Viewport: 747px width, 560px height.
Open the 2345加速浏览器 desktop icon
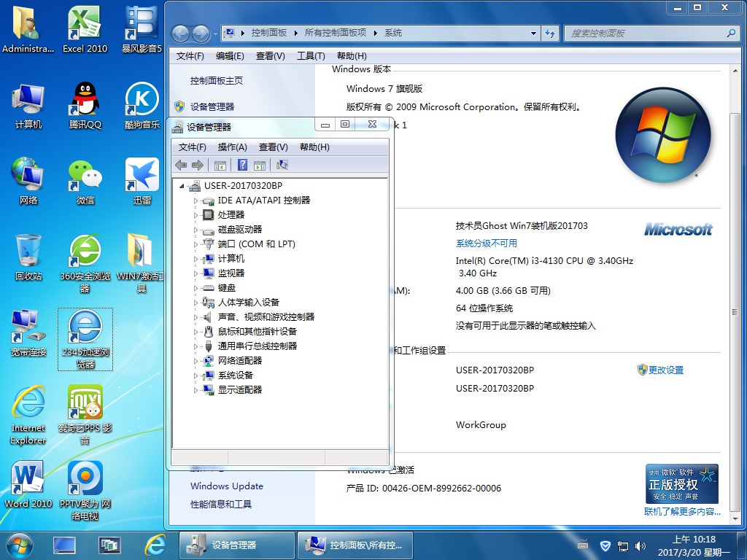tap(85, 339)
